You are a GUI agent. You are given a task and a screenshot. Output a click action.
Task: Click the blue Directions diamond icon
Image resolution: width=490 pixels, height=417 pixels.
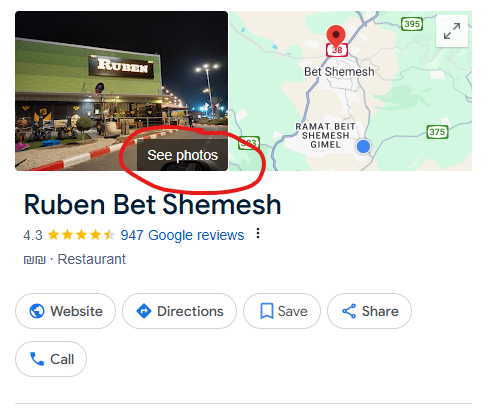coord(144,311)
